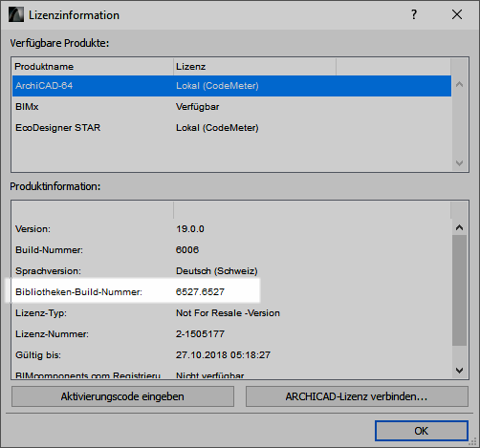Click the Gültig bis: label

tap(38, 355)
